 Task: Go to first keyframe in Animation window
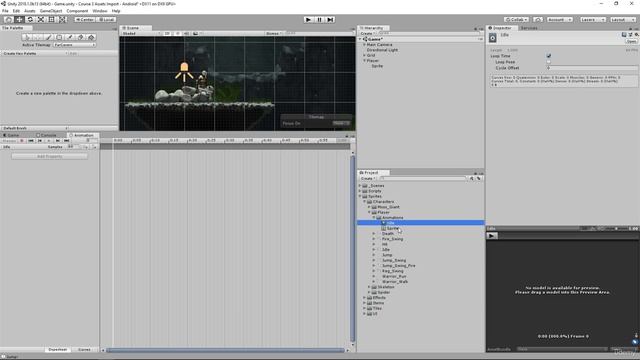point(31,141)
